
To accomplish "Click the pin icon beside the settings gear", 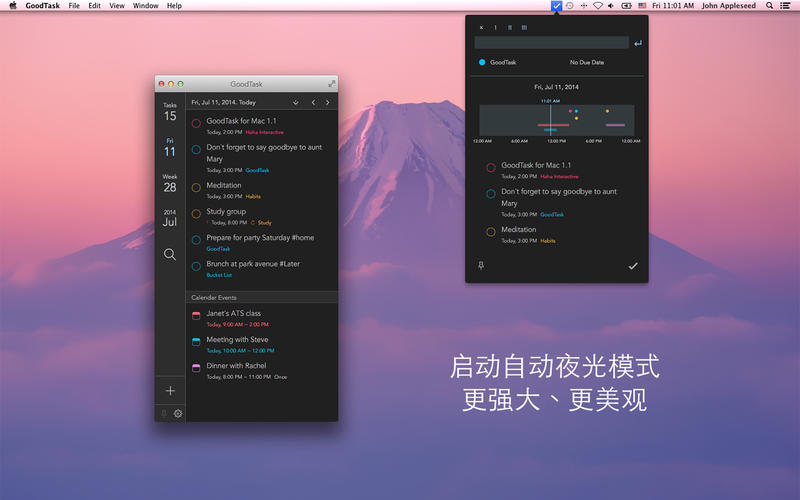I will 164,414.
